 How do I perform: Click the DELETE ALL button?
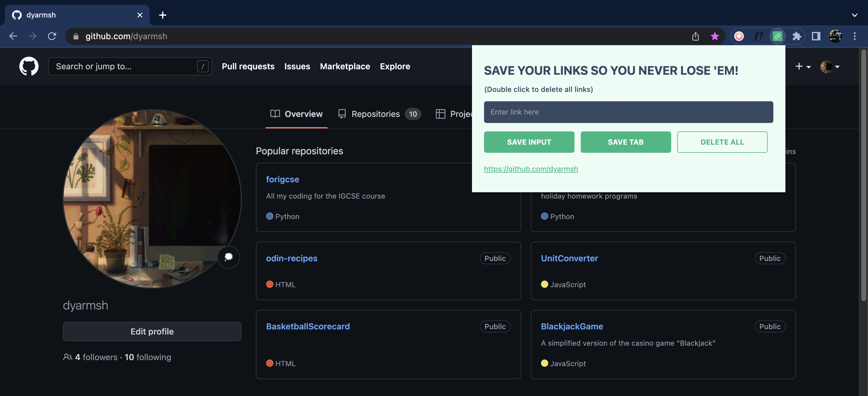(x=722, y=142)
